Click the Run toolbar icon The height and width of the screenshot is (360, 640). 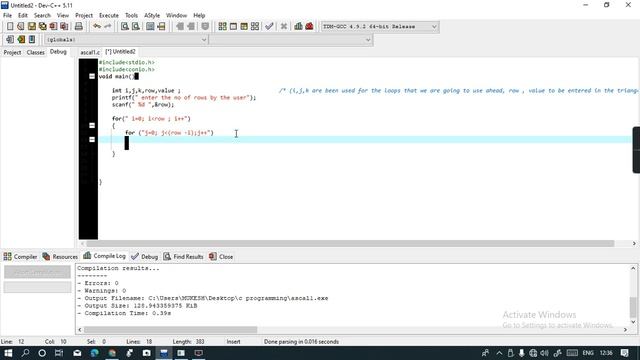pos(233,27)
